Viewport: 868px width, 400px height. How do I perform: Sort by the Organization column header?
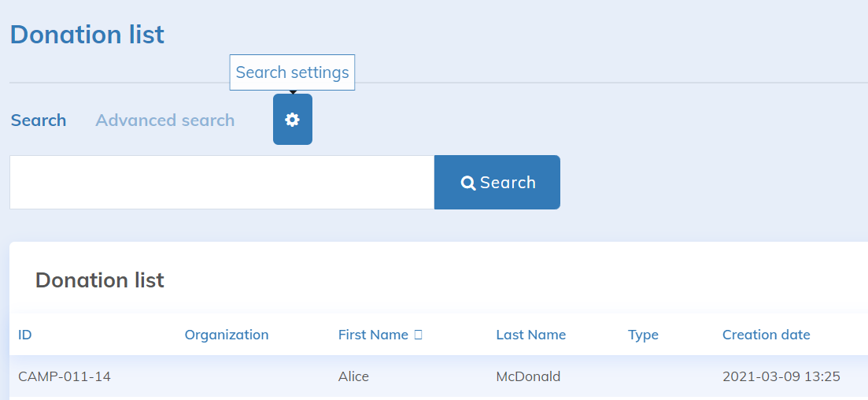click(227, 335)
